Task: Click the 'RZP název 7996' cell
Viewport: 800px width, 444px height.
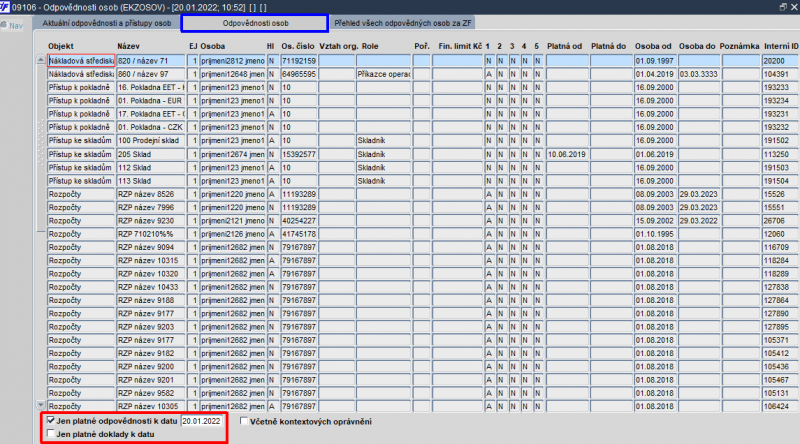Action: (151, 207)
